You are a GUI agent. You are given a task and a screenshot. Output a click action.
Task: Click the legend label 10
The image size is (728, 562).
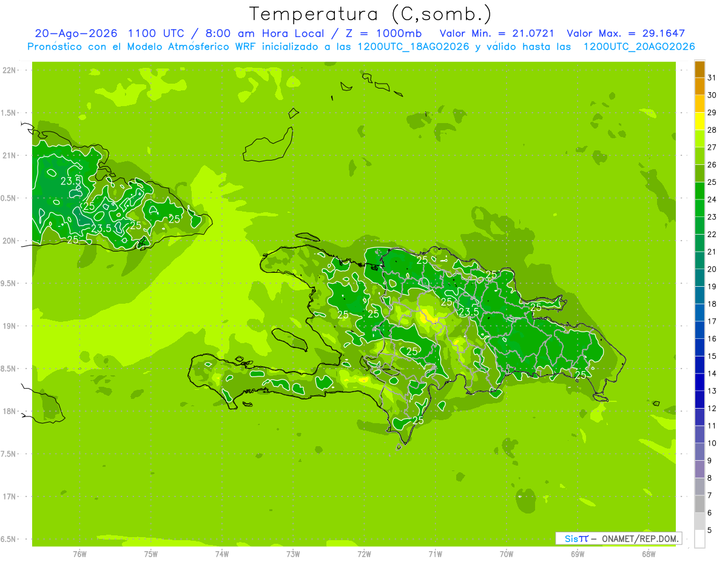[712, 443]
